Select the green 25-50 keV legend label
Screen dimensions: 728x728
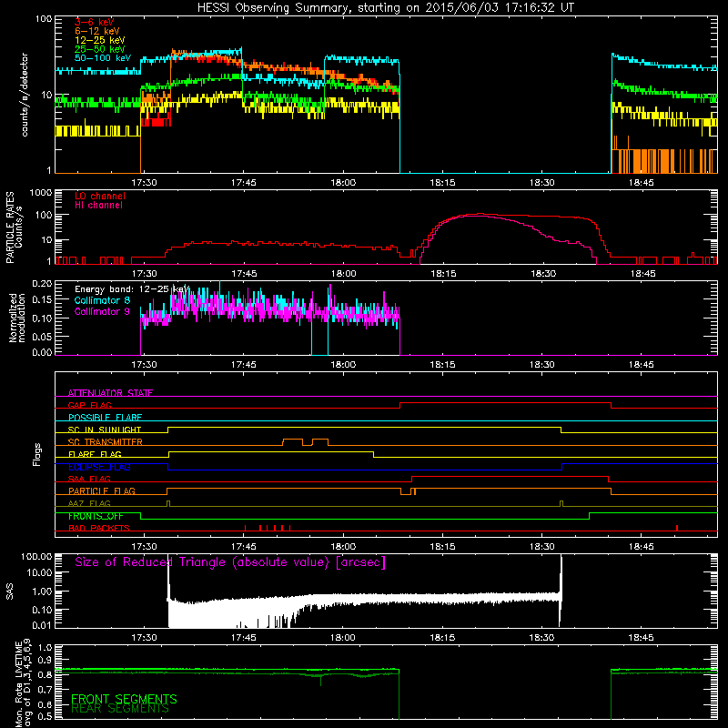point(100,49)
